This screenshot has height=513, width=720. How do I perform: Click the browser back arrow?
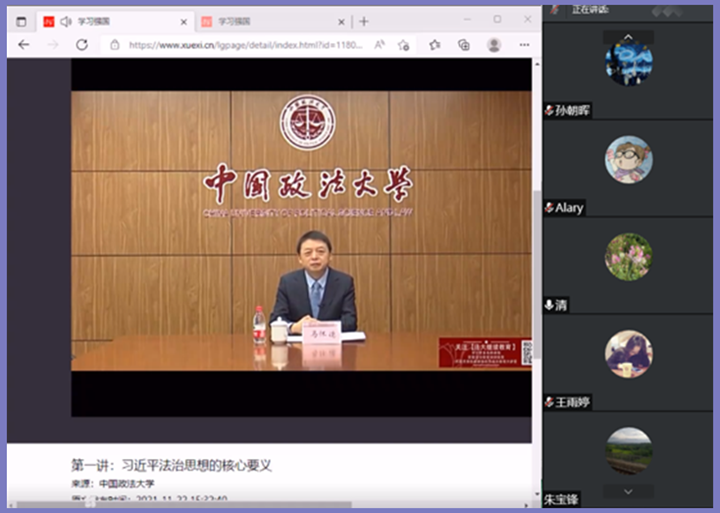point(24,45)
